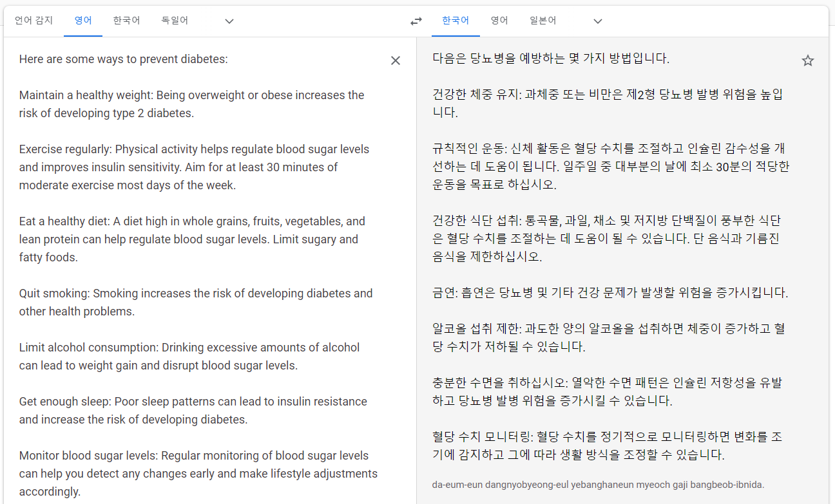Select the "규칙적인 운동" translated paragraph
The width and height of the screenshot is (835, 504).
pos(611,167)
